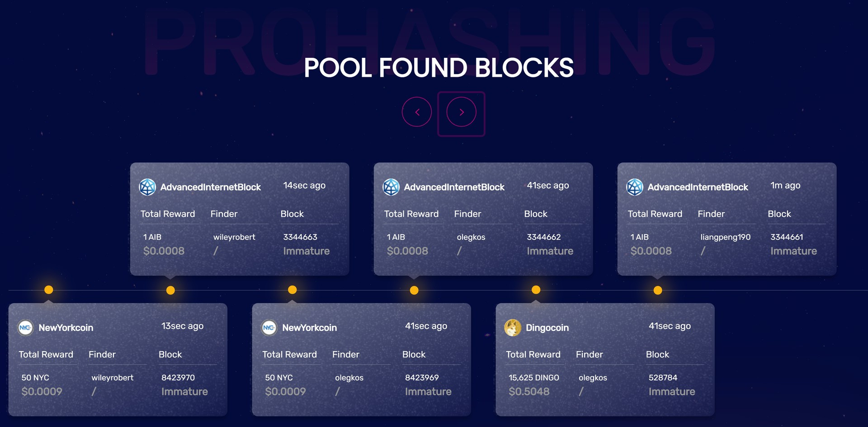
Task: Click AdvancedInternetBlock coin icon in 1m ago card
Action: pyautogui.click(x=635, y=187)
